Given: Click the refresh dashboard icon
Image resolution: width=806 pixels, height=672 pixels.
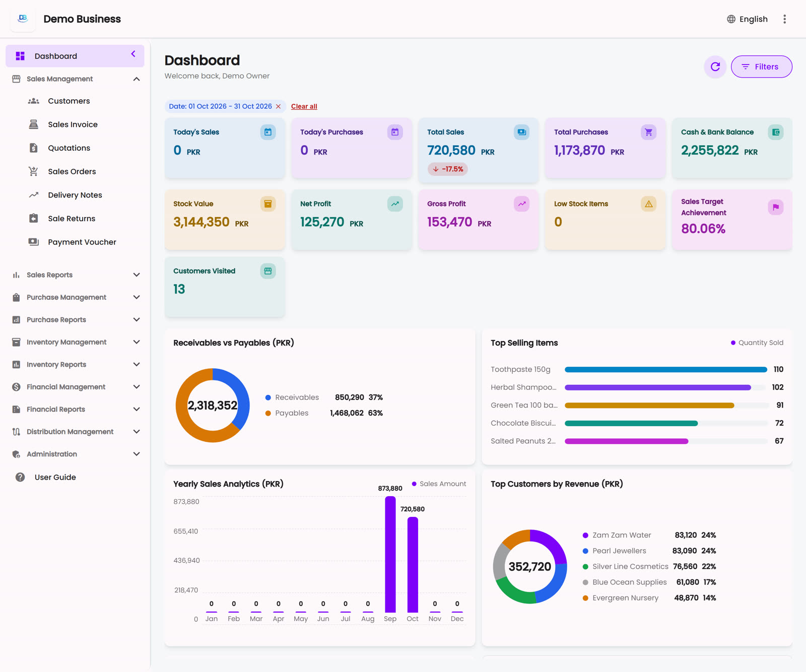Looking at the screenshot, I should coord(715,66).
